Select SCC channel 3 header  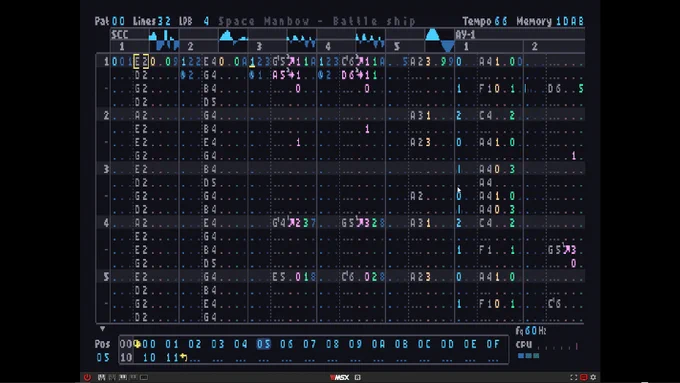tap(259, 46)
